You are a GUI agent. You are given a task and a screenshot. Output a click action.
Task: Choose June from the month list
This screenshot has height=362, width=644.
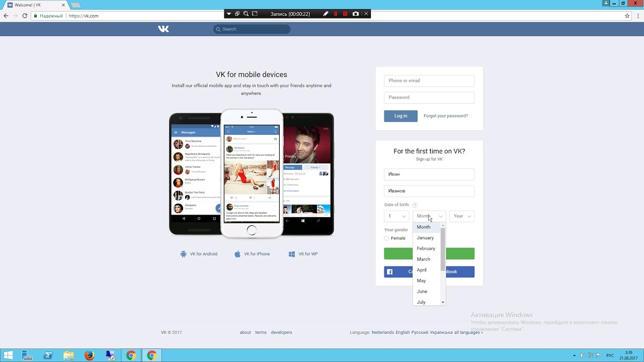(427, 292)
